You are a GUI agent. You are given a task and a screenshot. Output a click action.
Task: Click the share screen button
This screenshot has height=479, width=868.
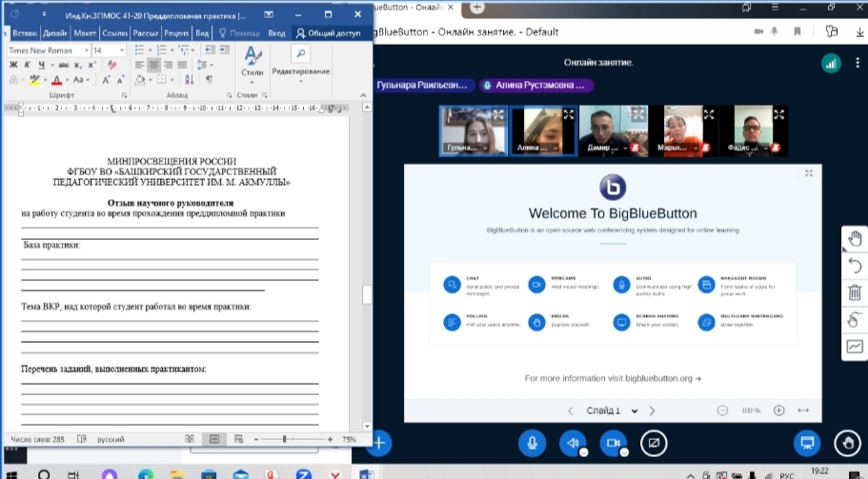pos(654,443)
